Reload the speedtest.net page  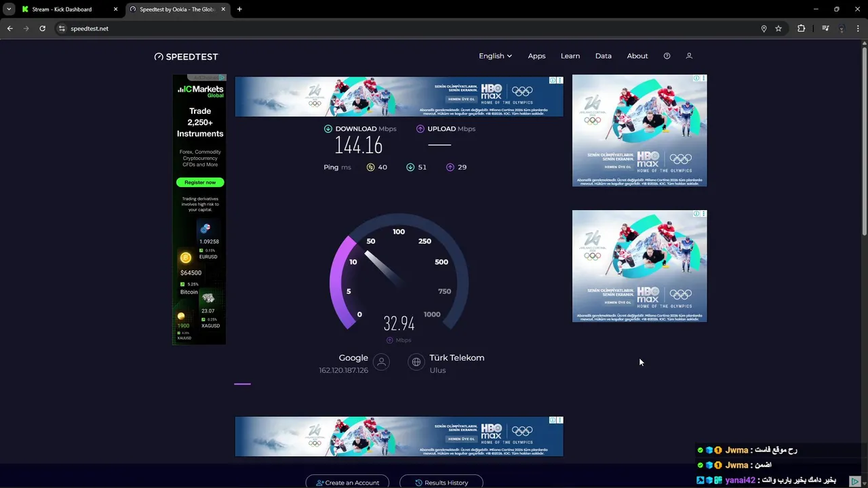(x=42, y=28)
